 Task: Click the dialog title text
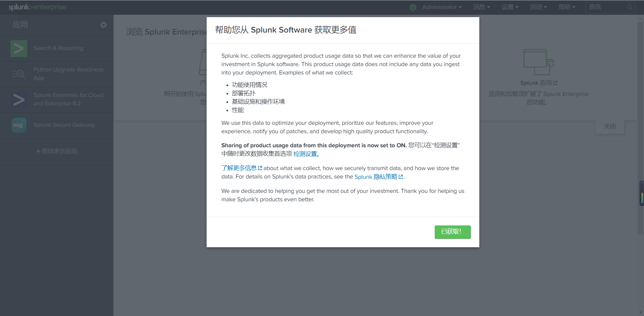[x=285, y=30]
